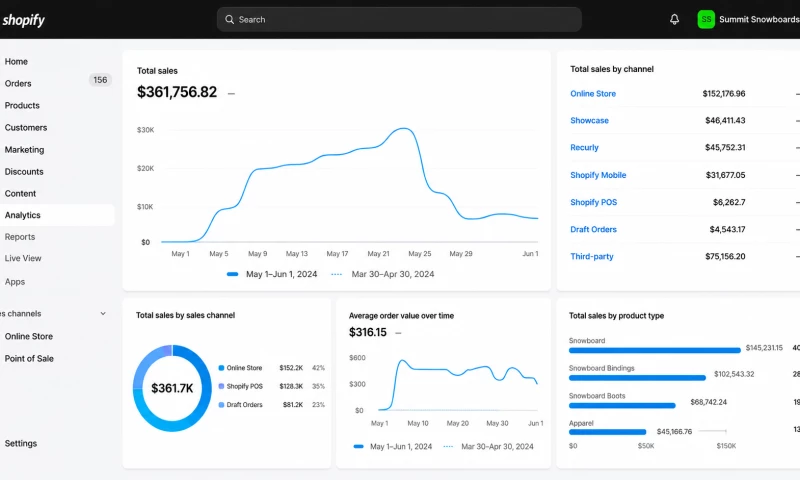This screenshot has height=480, width=800.
Task: Click the Shopify POS legend color swatch
Action: (x=221, y=386)
